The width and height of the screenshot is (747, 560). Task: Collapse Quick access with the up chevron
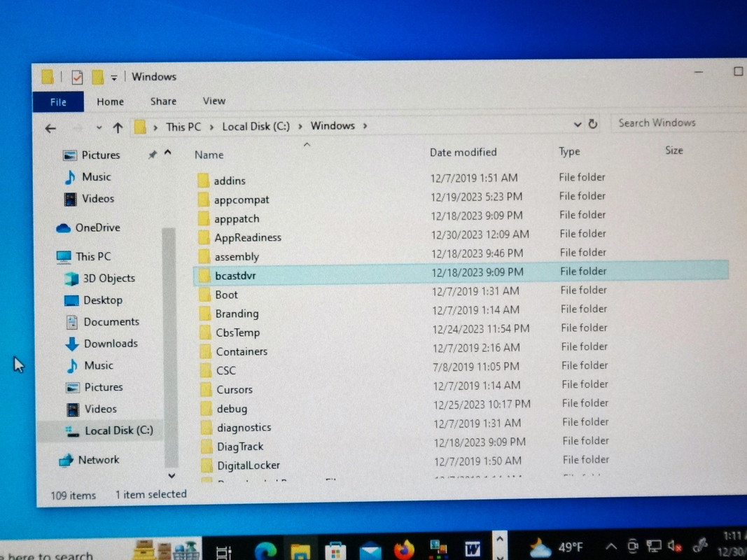coord(168,153)
